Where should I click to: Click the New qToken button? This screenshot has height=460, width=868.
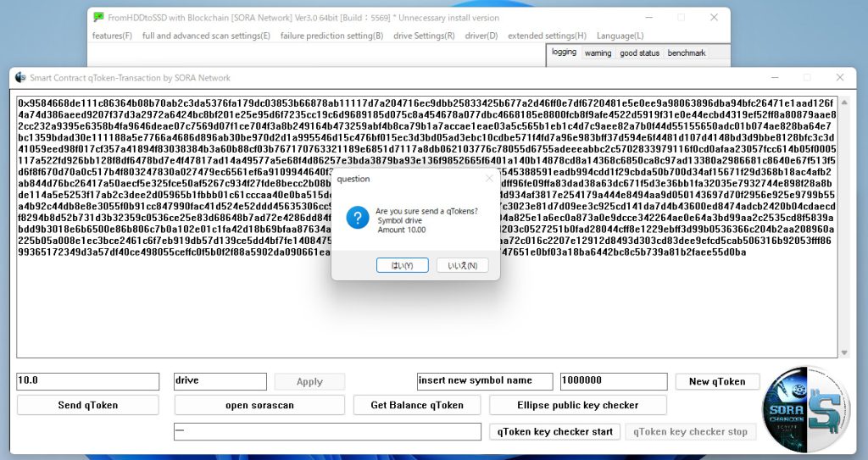point(717,381)
